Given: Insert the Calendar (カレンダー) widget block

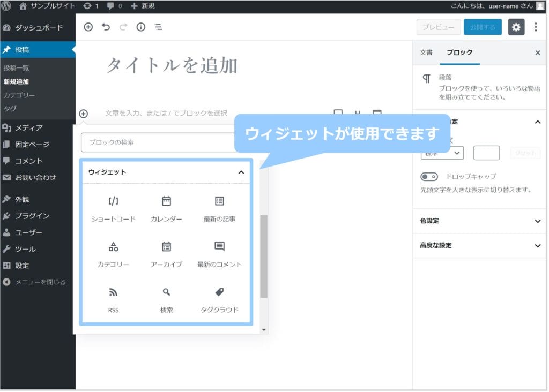Looking at the screenshot, I should pyautogui.click(x=166, y=208).
